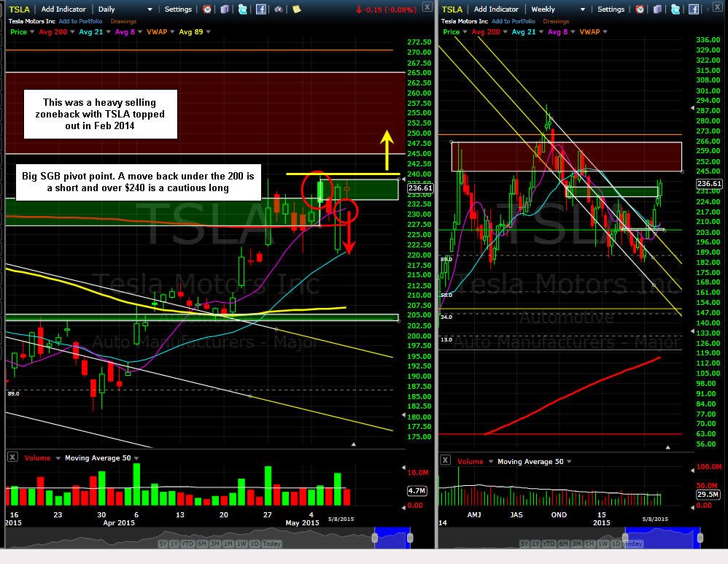Click TSLA symbol in Daily chart header
This screenshot has width=728, height=564.
pyautogui.click(x=19, y=9)
